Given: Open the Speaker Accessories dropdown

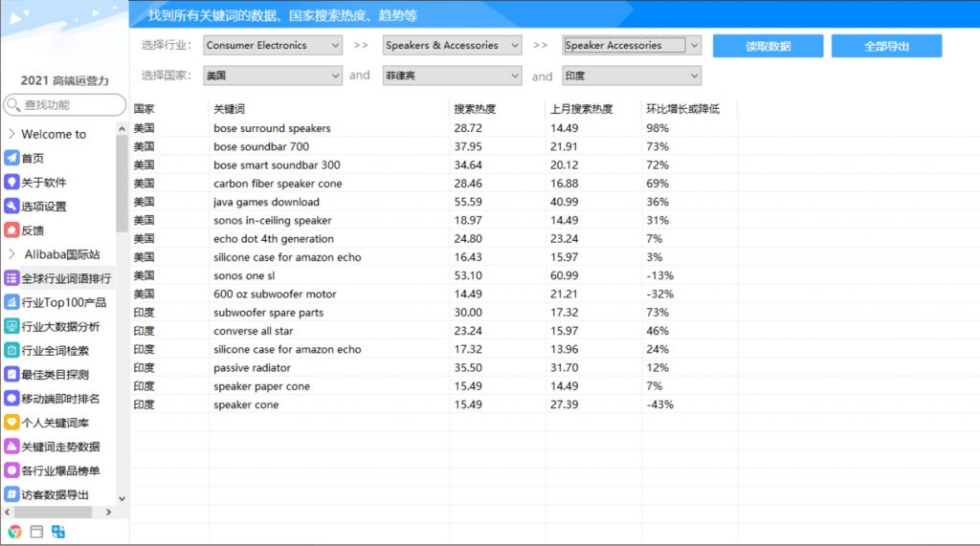Looking at the screenshot, I should click(632, 45).
